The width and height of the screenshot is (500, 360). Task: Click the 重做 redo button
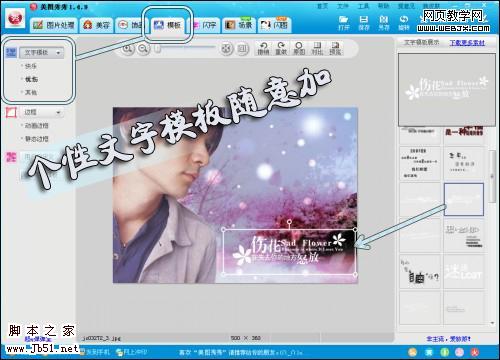(x=281, y=49)
